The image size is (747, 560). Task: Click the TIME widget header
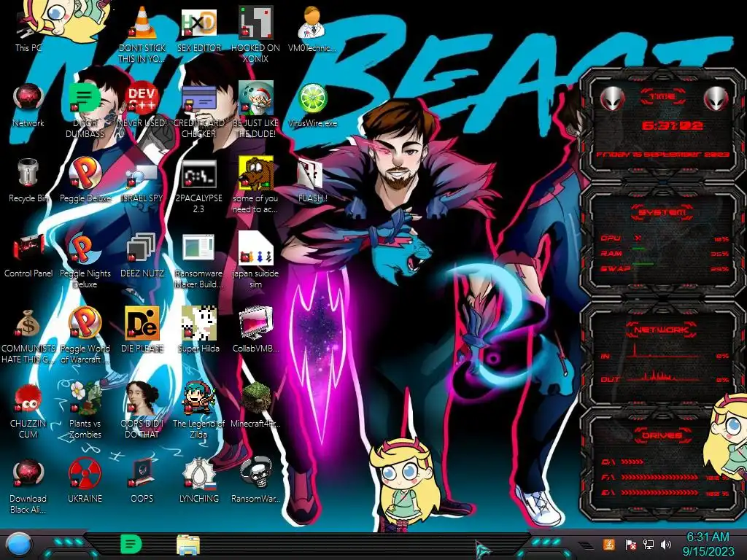[662, 97]
